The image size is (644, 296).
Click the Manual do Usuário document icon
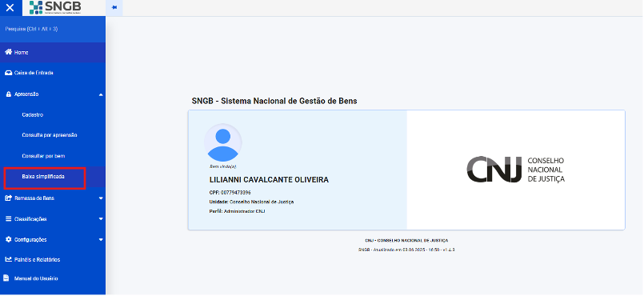click(6, 278)
